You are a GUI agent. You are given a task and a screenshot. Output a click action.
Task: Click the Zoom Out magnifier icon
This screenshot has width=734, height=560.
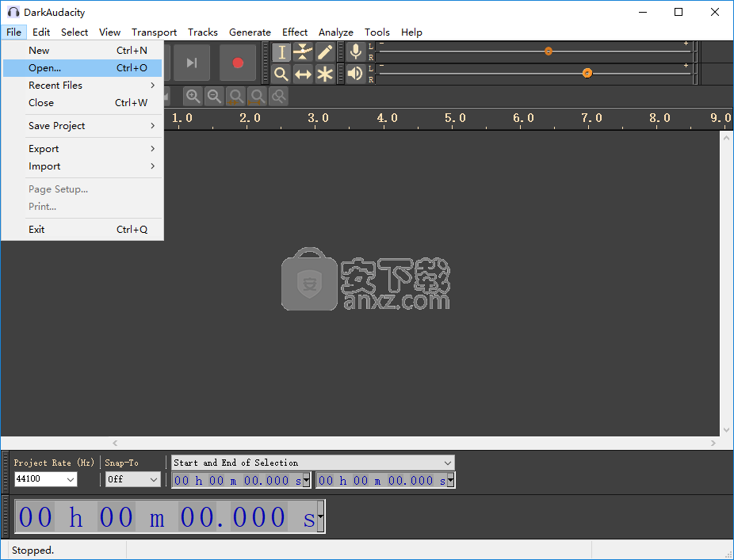point(214,97)
